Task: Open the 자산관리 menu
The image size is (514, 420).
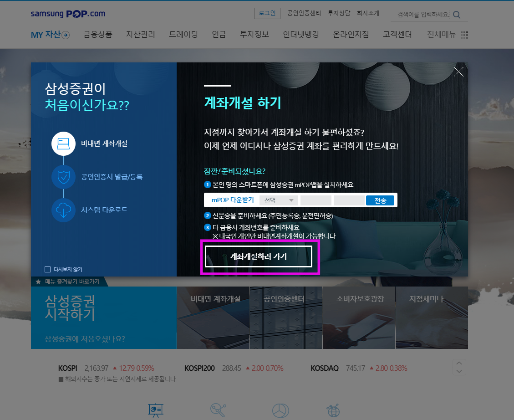Action: pos(140,35)
